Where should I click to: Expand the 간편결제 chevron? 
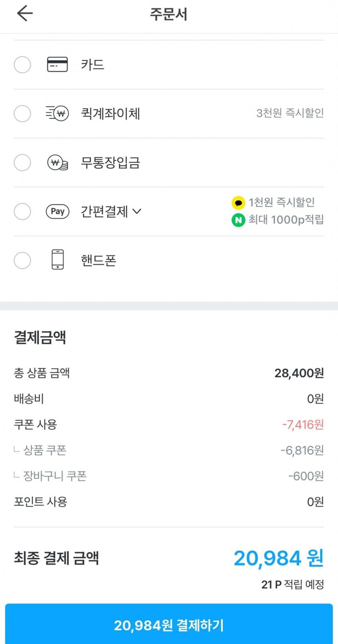137,212
